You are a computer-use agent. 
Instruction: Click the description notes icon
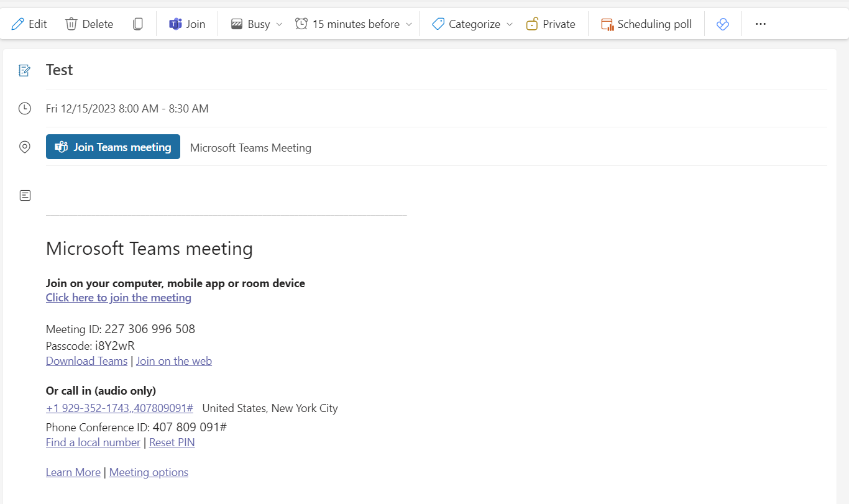pyautogui.click(x=25, y=196)
